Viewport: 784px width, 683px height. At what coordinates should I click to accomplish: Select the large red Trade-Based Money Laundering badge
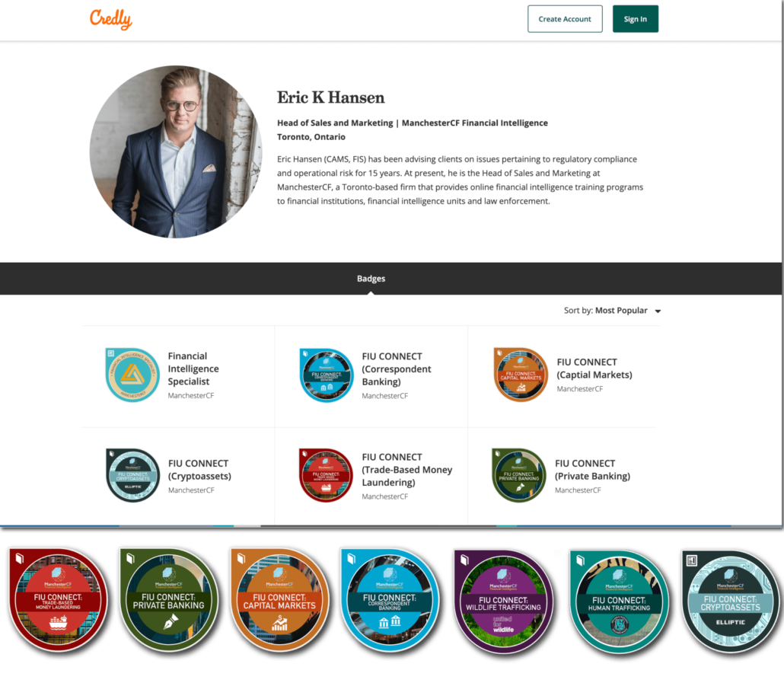pyautogui.click(x=58, y=600)
